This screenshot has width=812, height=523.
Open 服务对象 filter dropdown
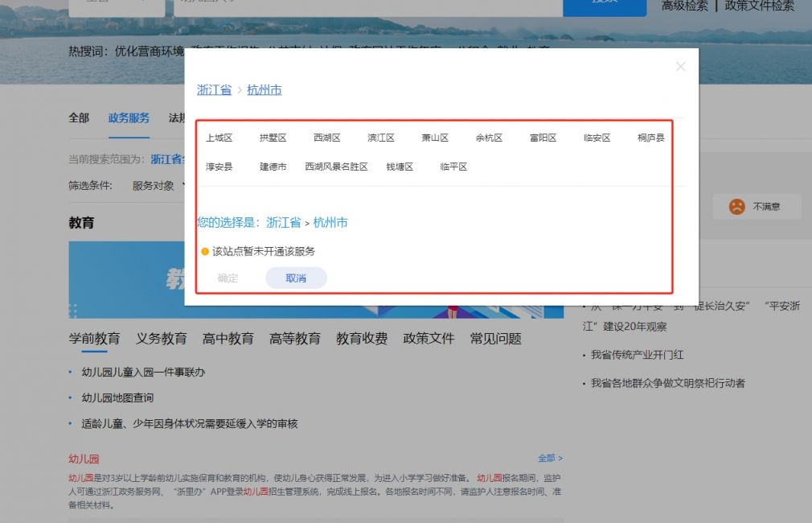point(158,186)
